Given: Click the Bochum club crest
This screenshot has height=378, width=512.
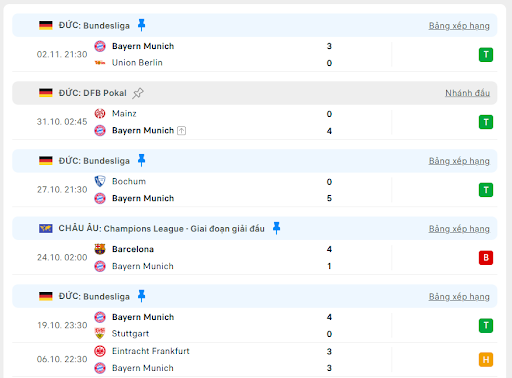Looking at the screenshot, I should click(100, 181).
